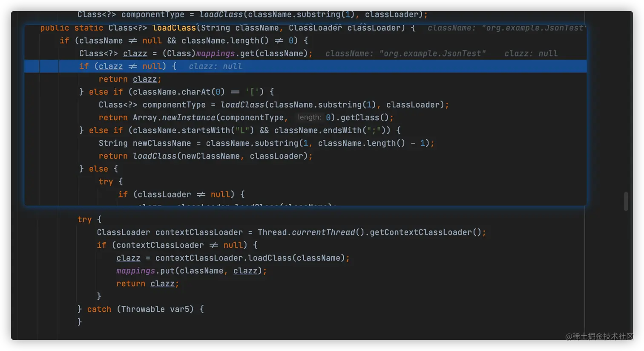Click 'if (contextClassLoader != null) {' line

pyautogui.click(x=177, y=245)
